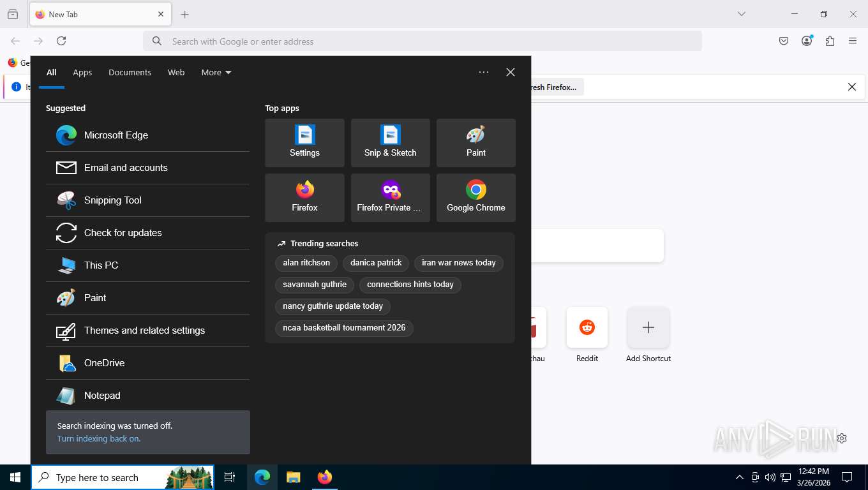Viewport: 868px width, 490px height.
Task: Click the Windows Start button
Action: [x=15, y=477]
